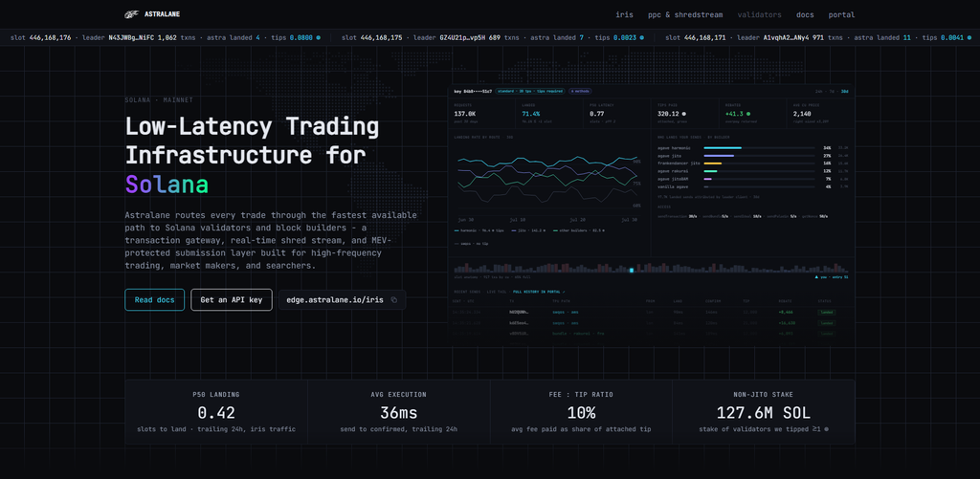
Task: Click the 0.42 P50 landing stat
Action: click(x=216, y=413)
